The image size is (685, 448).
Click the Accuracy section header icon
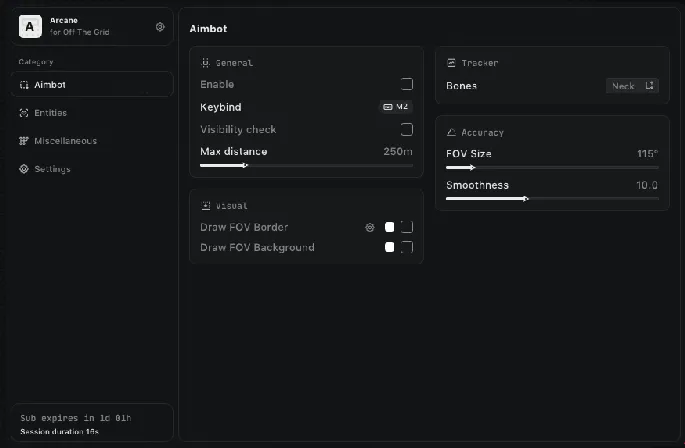pyautogui.click(x=452, y=132)
